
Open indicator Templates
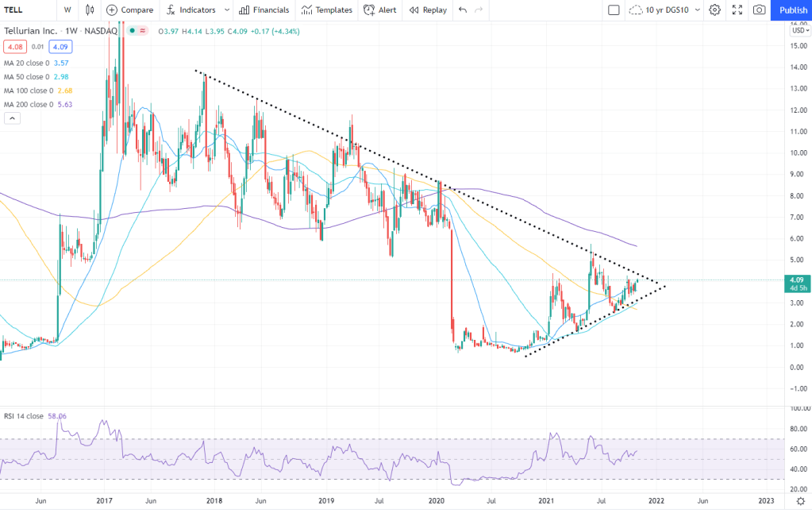click(x=326, y=10)
